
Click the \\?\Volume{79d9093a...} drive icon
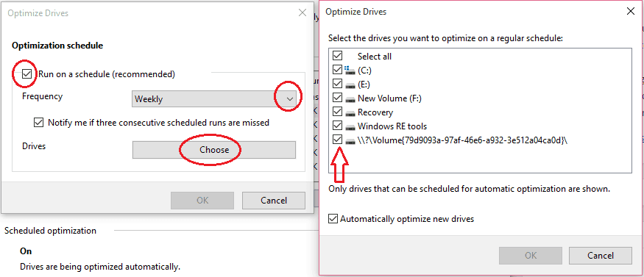pos(350,141)
